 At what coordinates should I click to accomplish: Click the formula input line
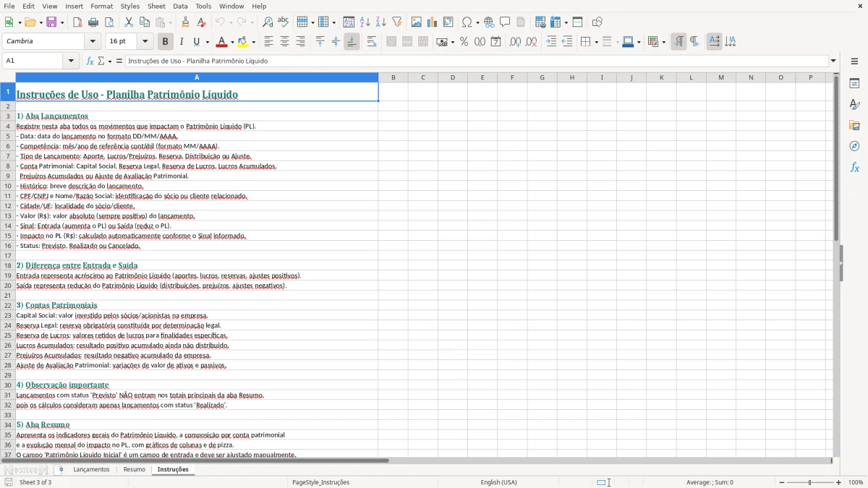477,61
